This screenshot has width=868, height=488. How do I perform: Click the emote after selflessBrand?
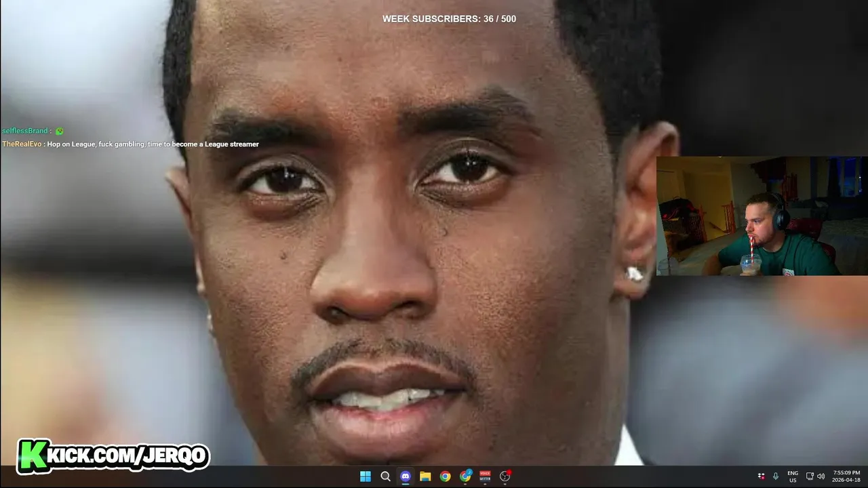59,131
